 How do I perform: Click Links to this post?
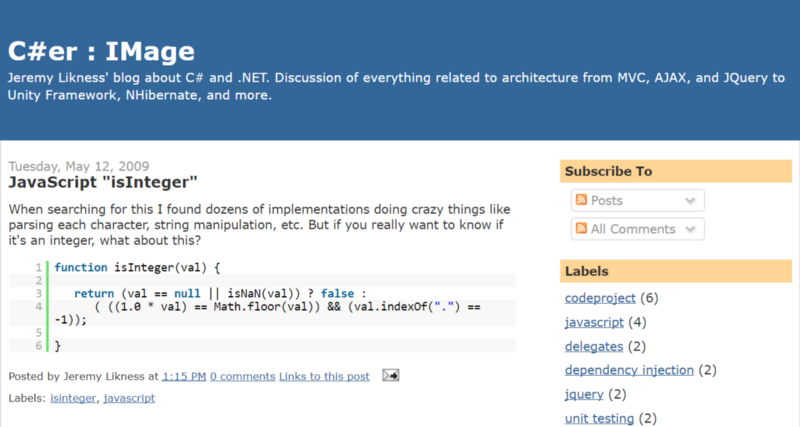[324, 376]
